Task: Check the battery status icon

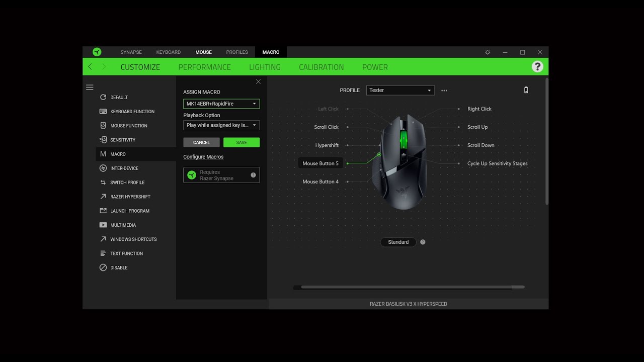Action: pyautogui.click(x=526, y=90)
